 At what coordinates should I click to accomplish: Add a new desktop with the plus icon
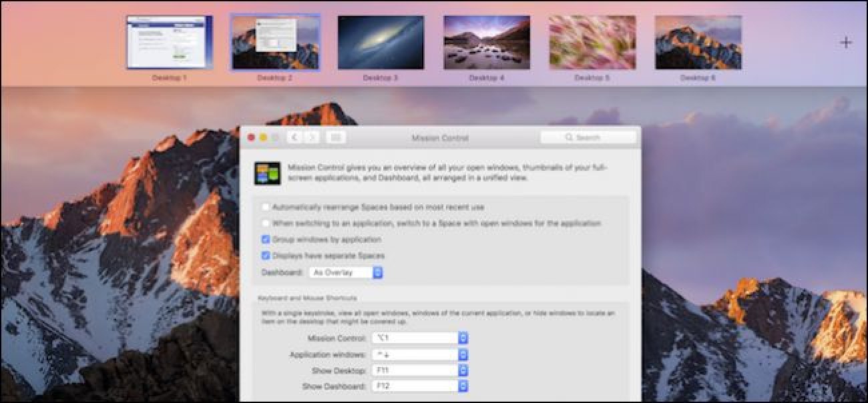[846, 42]
